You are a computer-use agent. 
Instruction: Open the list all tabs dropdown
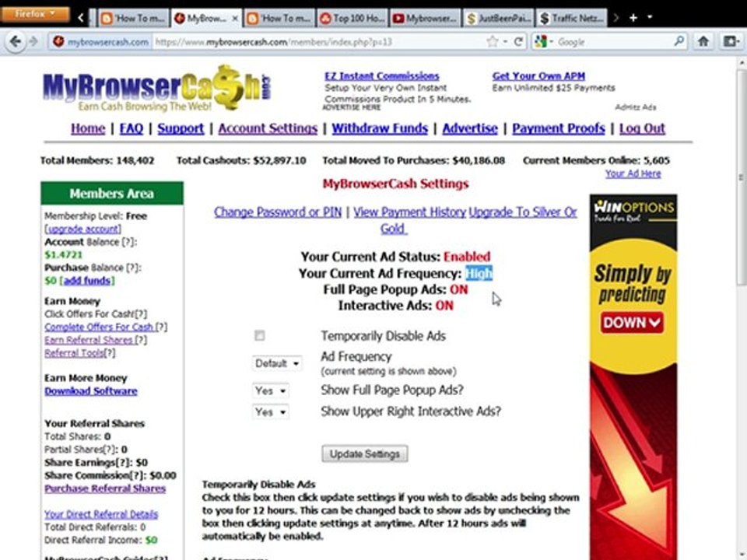pyautogui.click(x=649, y=18)
